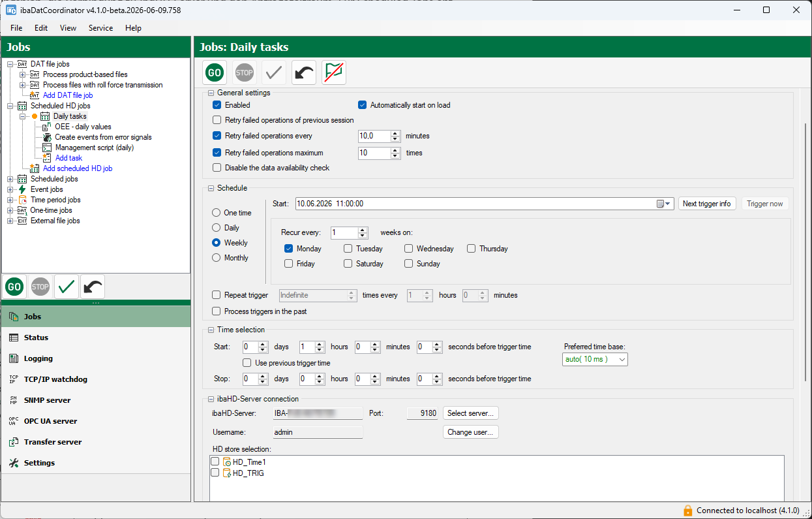Image resolution: width=812 pixels, height=519 pixels.
Task: Collapse the Scheduled HD jobs tree node
Action: [x=10, y=106]
